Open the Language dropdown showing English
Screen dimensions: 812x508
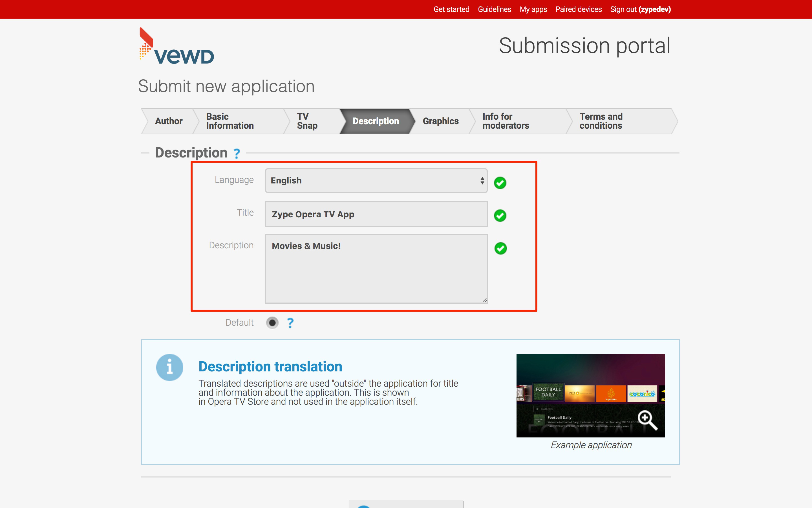376,181
